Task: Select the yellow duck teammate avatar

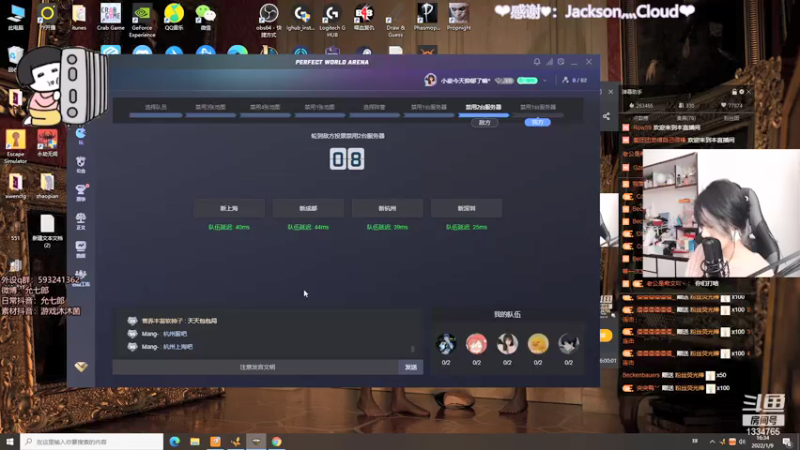Action: tap(538, 344)
